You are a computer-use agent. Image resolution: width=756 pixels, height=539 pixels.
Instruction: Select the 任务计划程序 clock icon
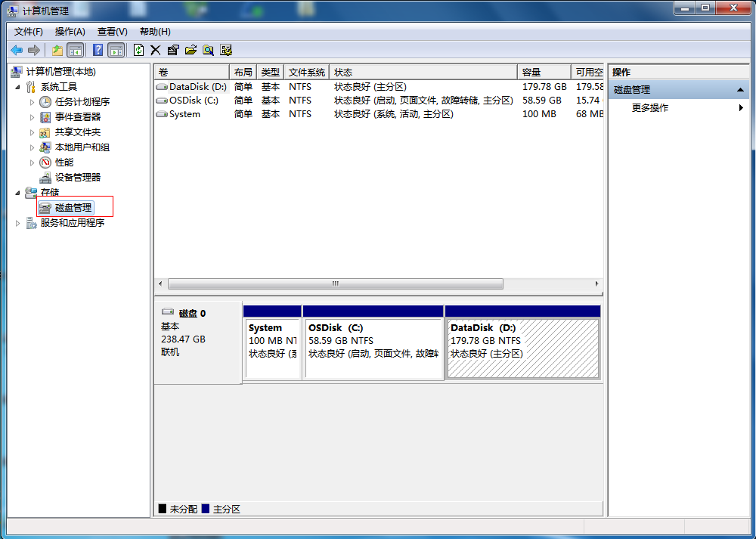[45, 102]
